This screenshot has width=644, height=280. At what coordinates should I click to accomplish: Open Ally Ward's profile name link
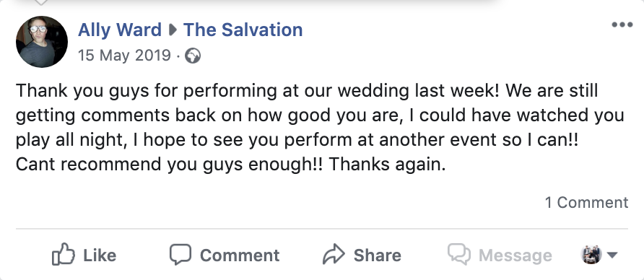coord(120,30)
